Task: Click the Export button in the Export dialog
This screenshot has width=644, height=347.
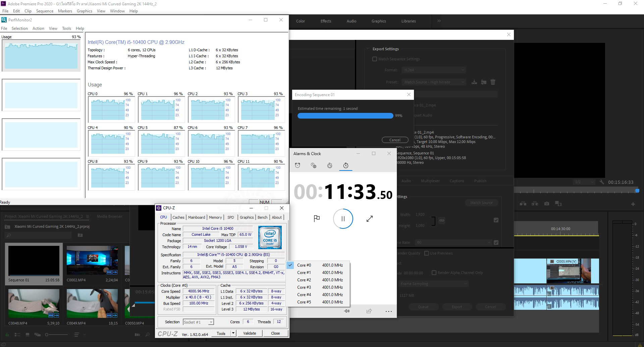Action: click(x=457, y=307)
